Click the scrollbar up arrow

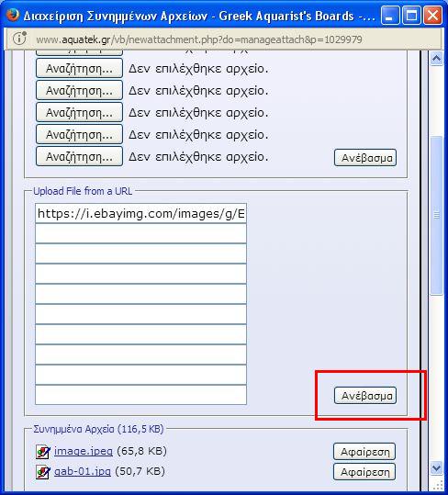[x=437, y=58]
